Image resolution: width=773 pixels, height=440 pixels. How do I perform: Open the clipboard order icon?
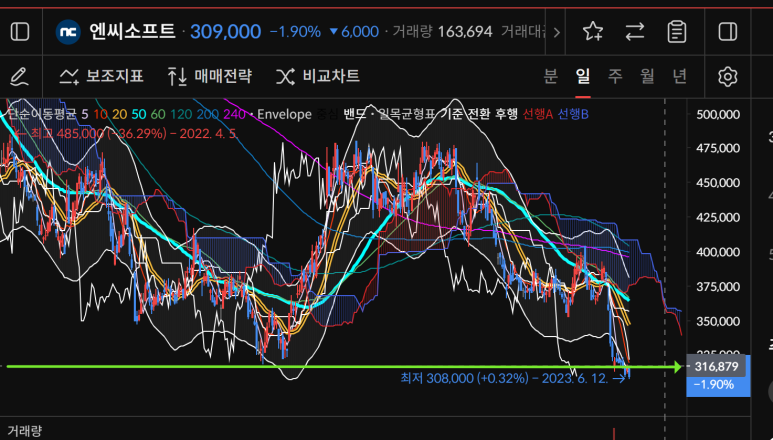pyautogui.click(x=677, y=32)
